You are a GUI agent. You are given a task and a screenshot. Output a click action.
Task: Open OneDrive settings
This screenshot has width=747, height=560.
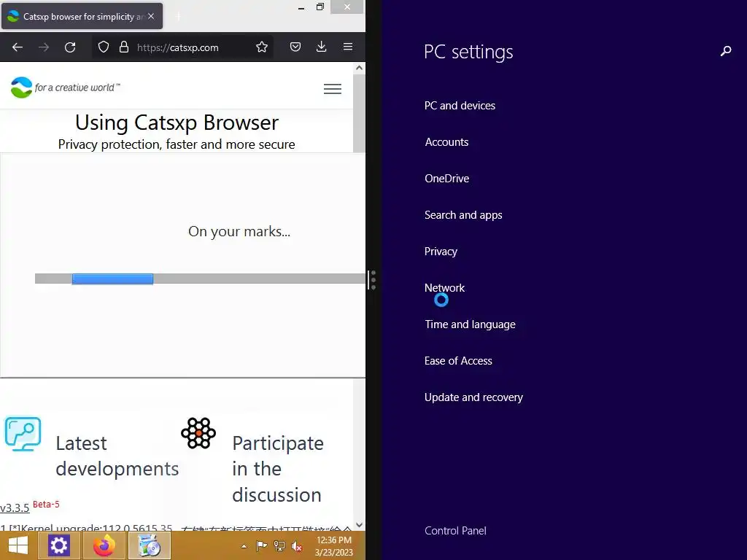[x=447, y=179]
